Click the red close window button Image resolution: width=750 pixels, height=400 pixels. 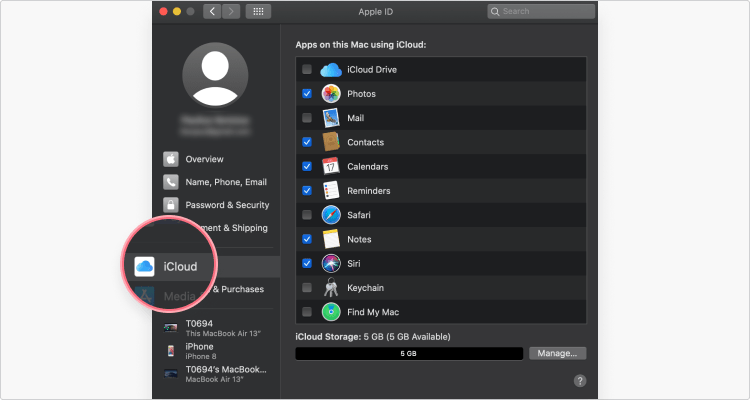tap(163, 11)
